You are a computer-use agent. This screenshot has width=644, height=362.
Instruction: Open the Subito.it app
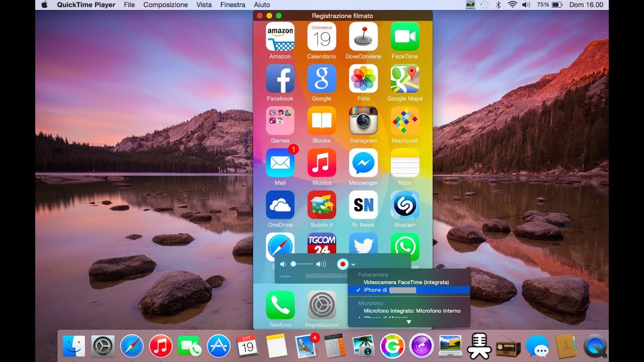tap(321, 205)
